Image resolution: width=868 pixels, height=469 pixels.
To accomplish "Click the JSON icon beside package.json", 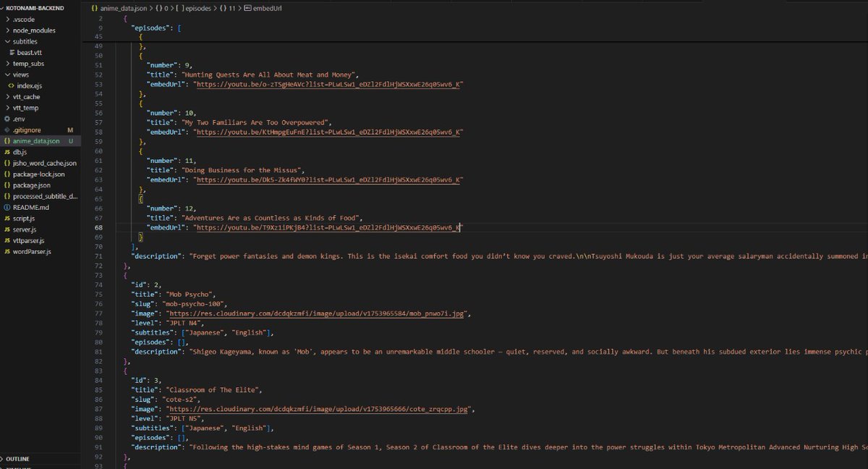I will tap(7, 185).
